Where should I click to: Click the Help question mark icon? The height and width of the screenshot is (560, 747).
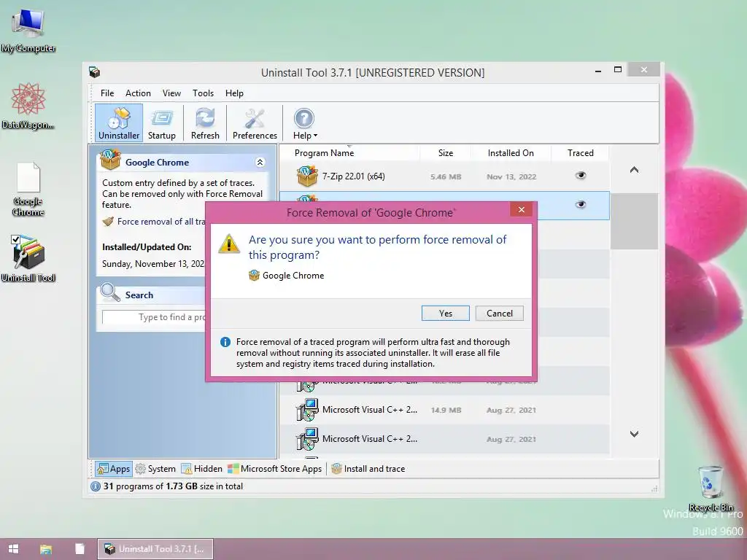[304, 119]
